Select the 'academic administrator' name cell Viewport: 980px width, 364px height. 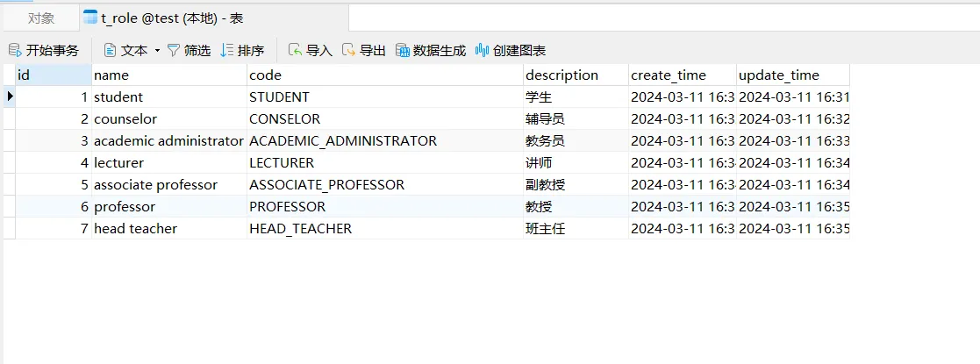pyautogui.click(x=168, y=141)
